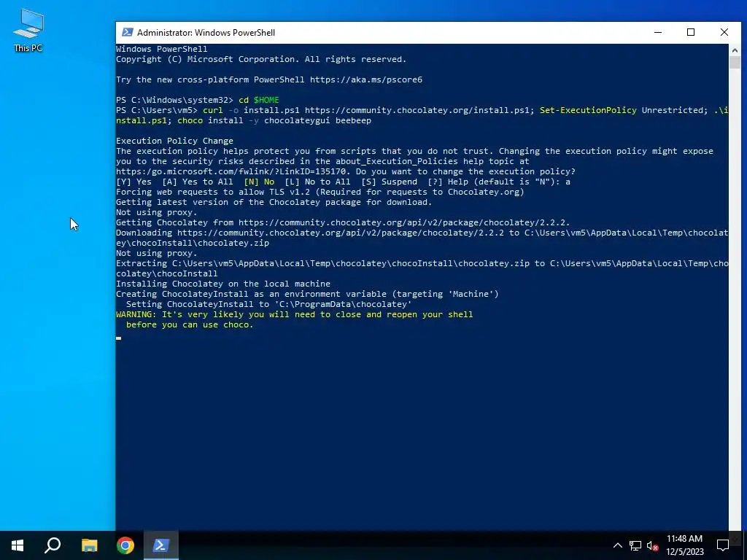The height and width of the screenshot is (560, 747).
Task: Click the 'Not using proxy.' line after 'Getting latest version'
Action: (156, 212)
